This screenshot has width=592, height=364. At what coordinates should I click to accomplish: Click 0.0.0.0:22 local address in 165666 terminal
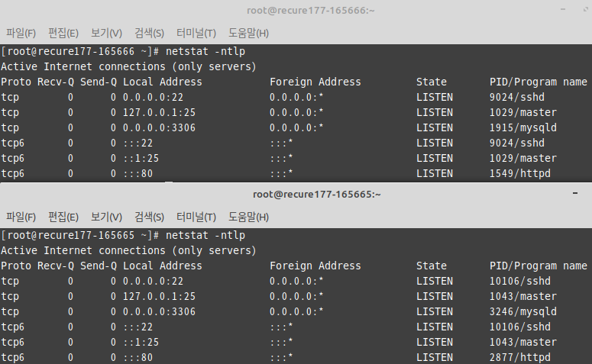[x=153, y=98]
